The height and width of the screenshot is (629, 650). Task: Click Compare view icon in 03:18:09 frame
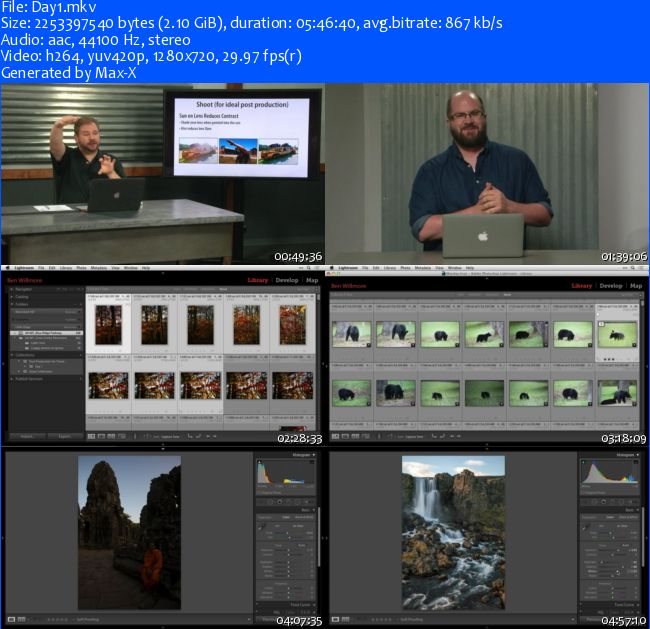(355, 436)
